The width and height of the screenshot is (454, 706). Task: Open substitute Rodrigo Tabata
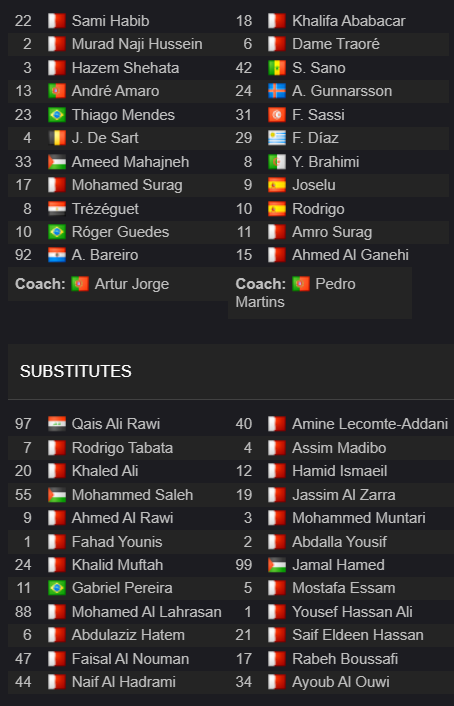[x=122, y=448]
